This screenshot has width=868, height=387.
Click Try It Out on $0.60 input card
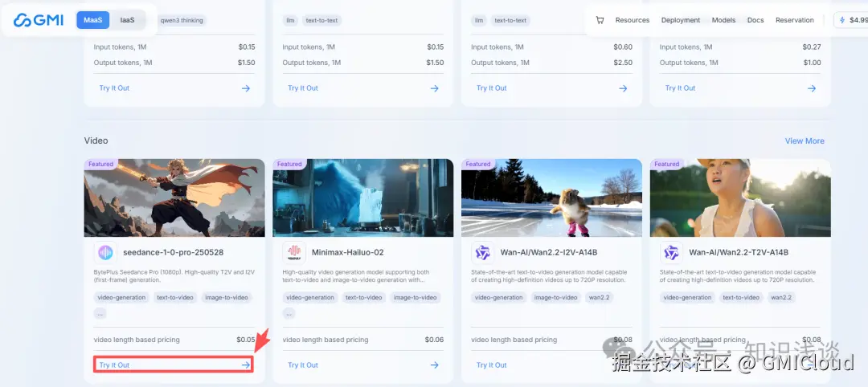pyautogui.click(x=492, y=88)
